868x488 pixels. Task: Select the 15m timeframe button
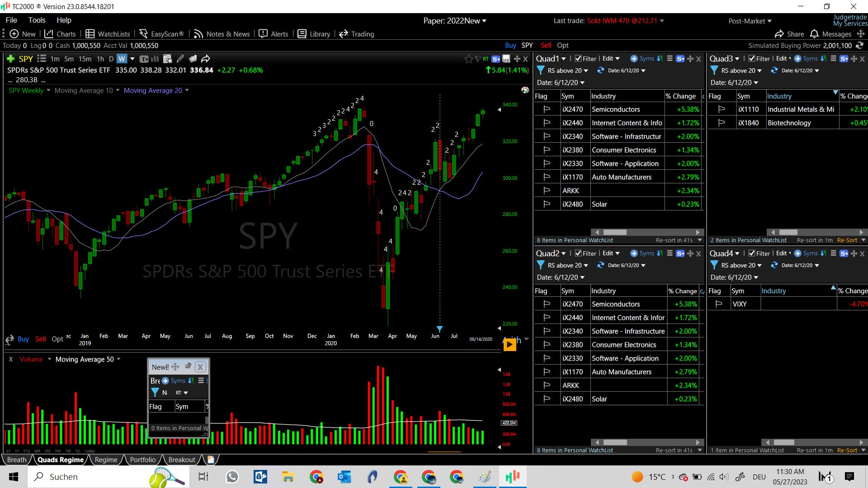85,59
